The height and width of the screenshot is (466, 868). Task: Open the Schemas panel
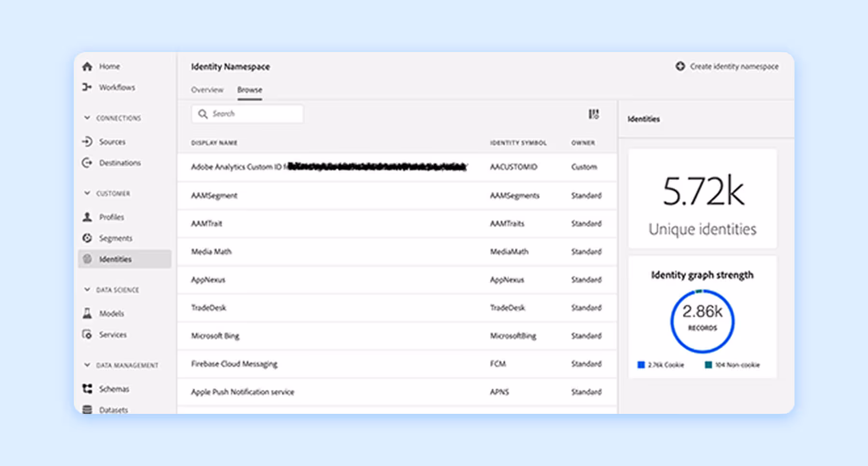(88, 388)
